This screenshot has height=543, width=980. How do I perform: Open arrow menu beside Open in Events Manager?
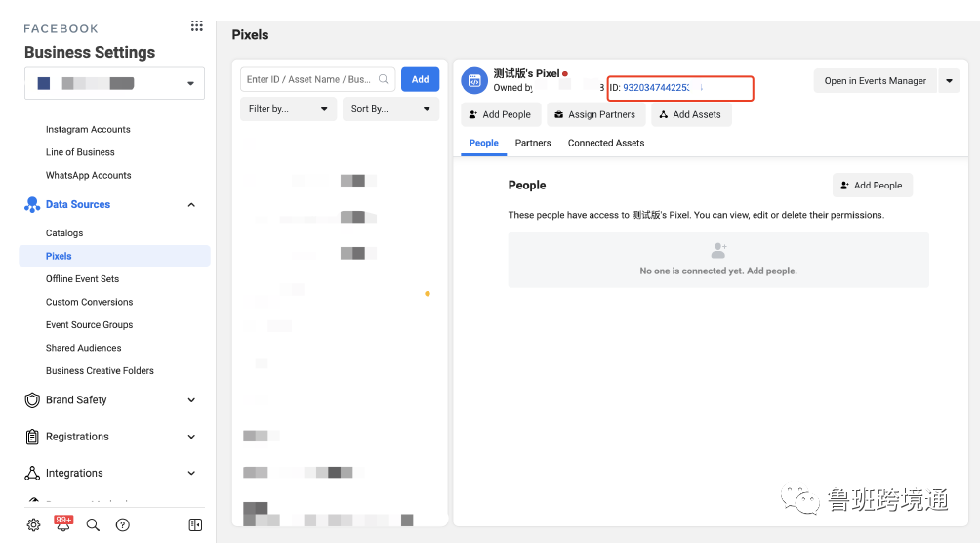[949, 81]
